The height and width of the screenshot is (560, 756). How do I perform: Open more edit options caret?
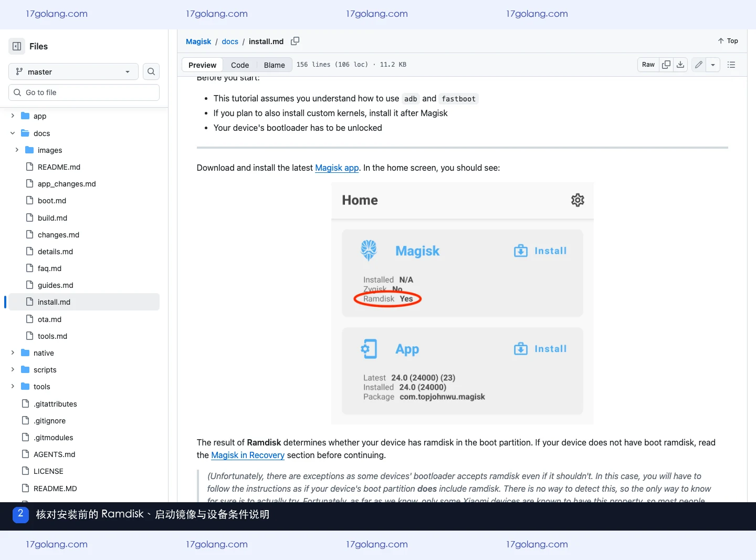(713, 65)
